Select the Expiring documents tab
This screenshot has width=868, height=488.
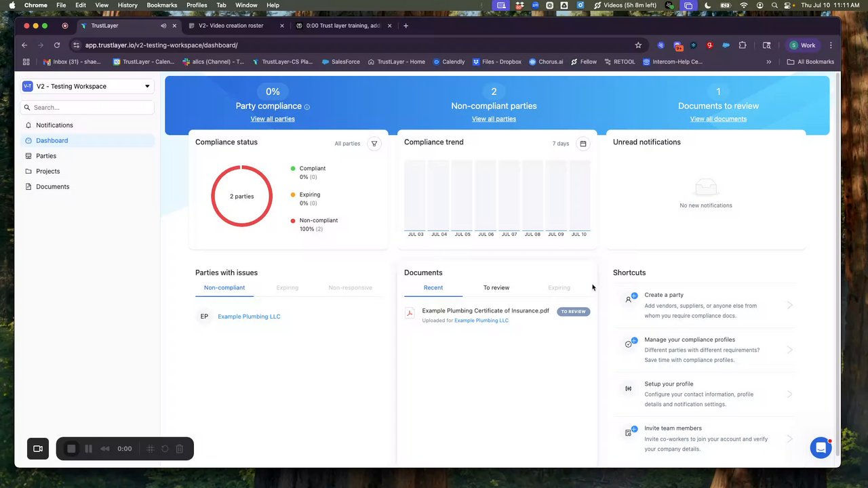(x=559, y=287)
